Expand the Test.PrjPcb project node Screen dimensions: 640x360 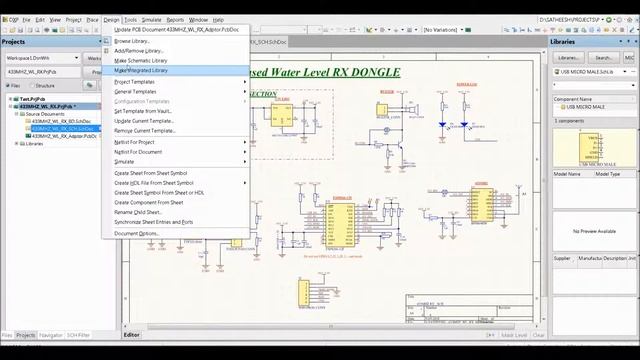10,99
